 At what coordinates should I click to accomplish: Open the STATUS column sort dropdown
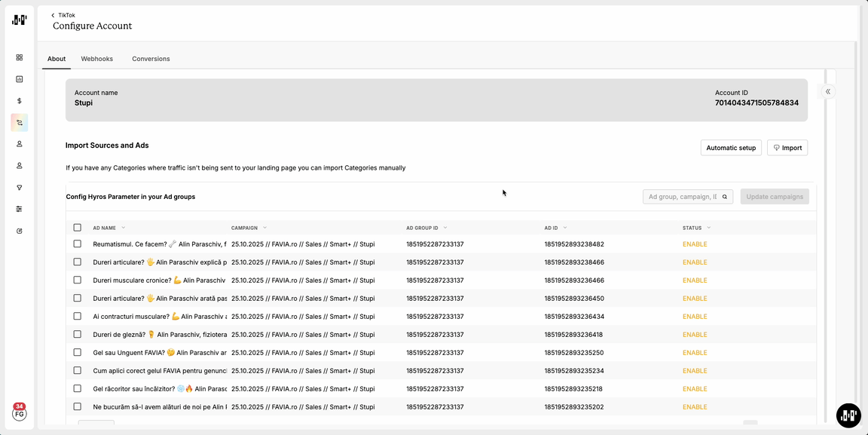[709, 228]
